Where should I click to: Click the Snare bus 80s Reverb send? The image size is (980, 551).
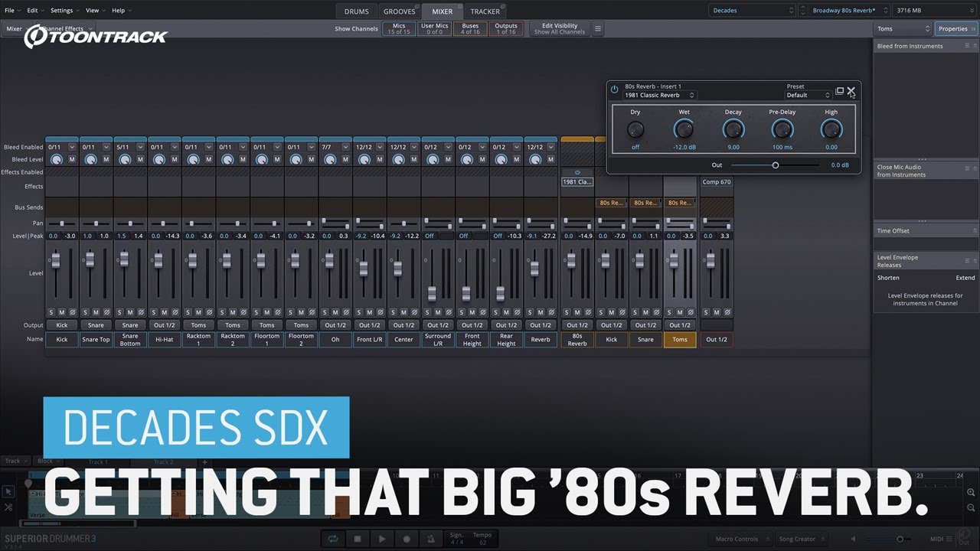(645, 203)
